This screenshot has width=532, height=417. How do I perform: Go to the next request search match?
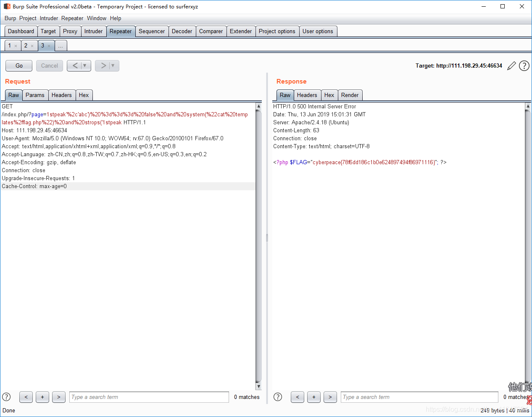coord(59,397)
